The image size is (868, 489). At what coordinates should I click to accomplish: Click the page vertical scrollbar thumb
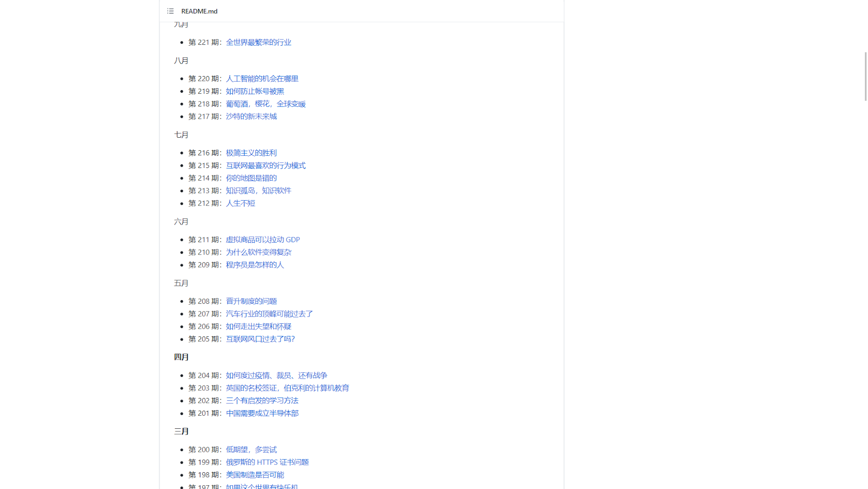(866, 76)
